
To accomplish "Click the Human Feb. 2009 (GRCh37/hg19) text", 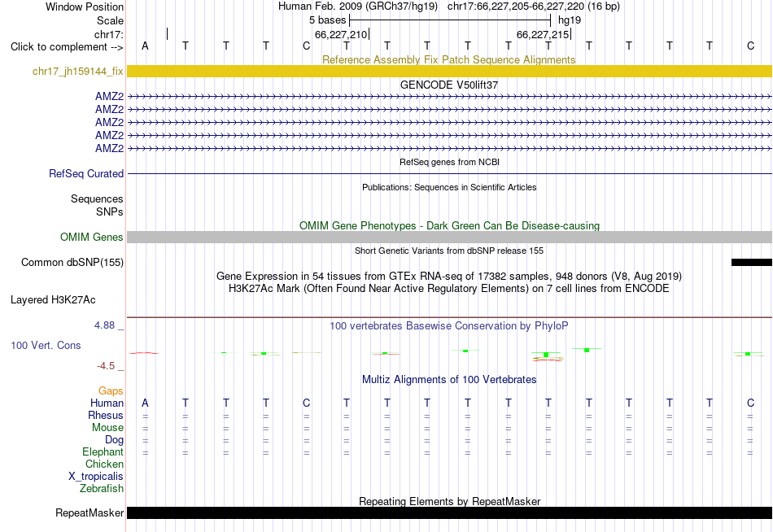I will click(x=358, y=7).
